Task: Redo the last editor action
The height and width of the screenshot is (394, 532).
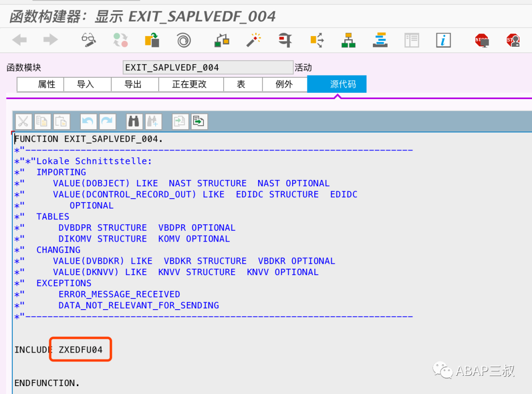Action: [x=107, y=121]
